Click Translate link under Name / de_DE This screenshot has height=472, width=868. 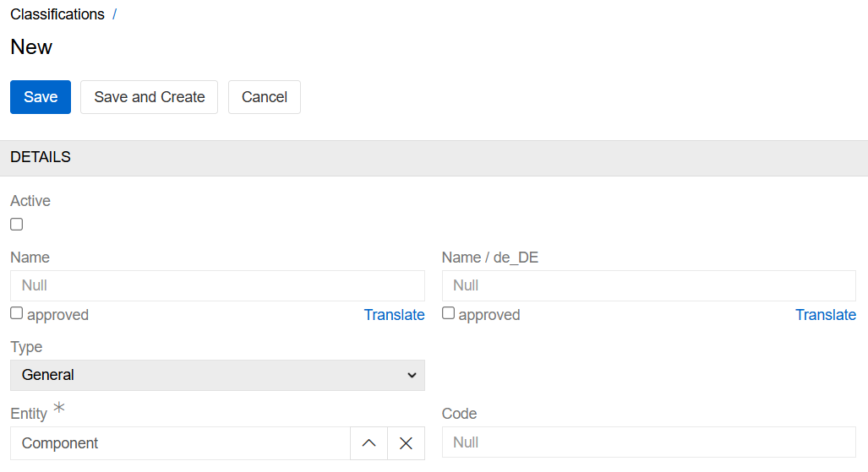[x=825, y=315]
